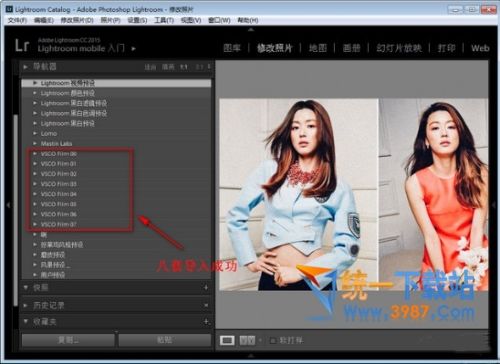Switch to the 地图 Map module
This screenshot has height=364, width=500.
pos(318,48)
